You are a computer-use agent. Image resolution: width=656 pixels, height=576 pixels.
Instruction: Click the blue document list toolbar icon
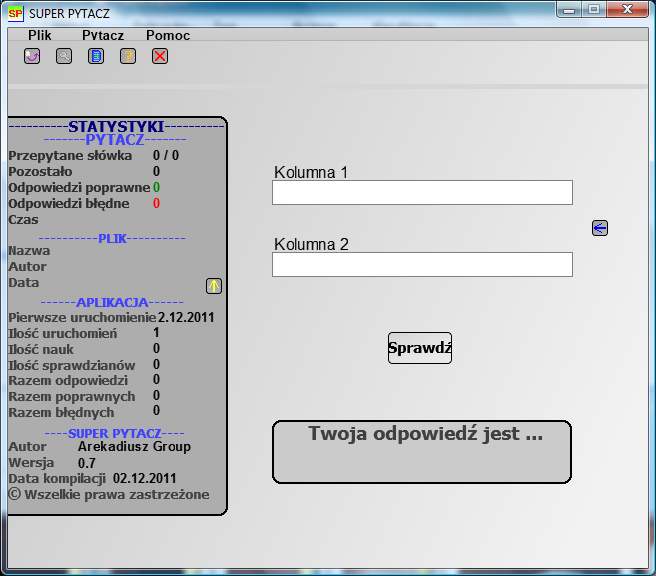[96, 56]
